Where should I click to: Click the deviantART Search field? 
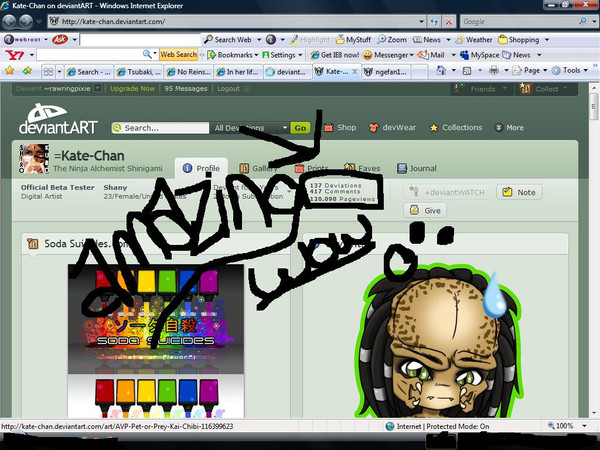[160, 128]
